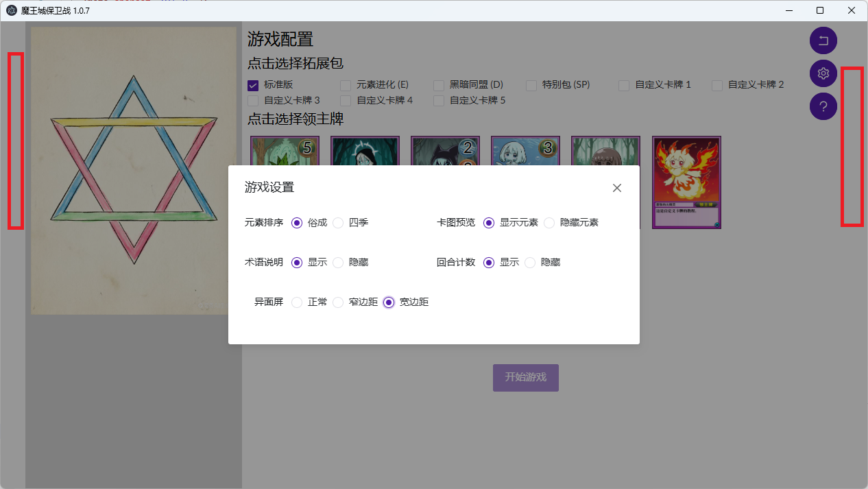Image resolution: width=868 pixels, height=489 pixels.
Task: Select the white-haired lord card numbered 3
Action: [x=525, y=151]
